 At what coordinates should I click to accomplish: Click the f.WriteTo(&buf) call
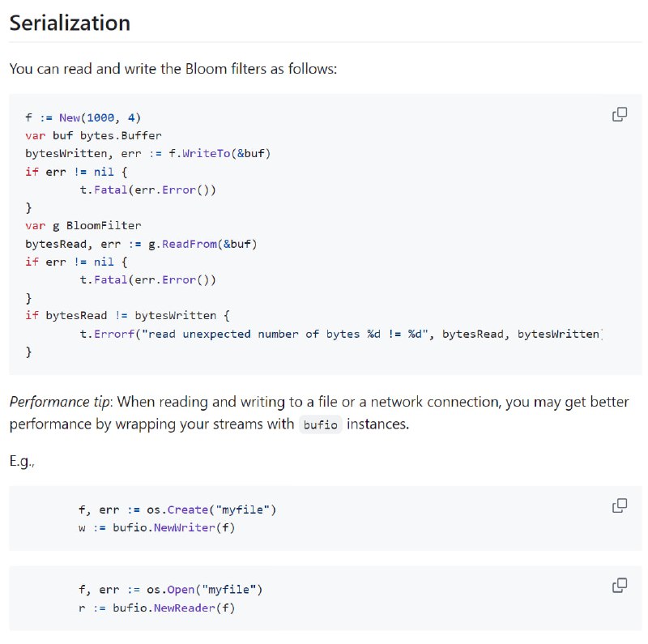click(x=220, y=153)
